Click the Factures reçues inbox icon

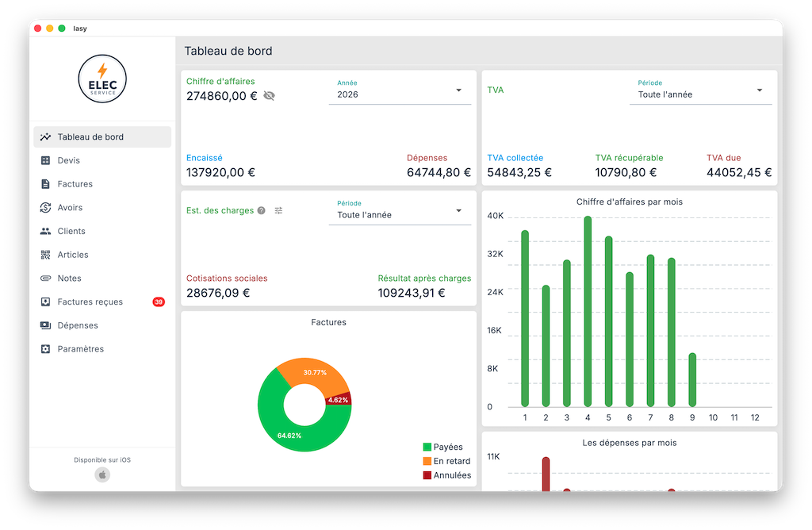(x=45, y=302)
